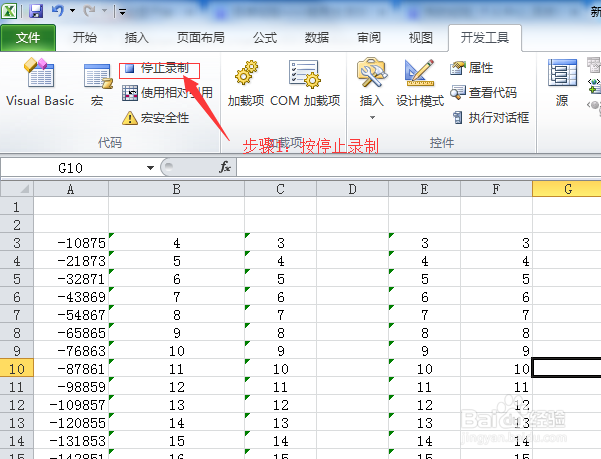Open control 属性 properties

472,68
